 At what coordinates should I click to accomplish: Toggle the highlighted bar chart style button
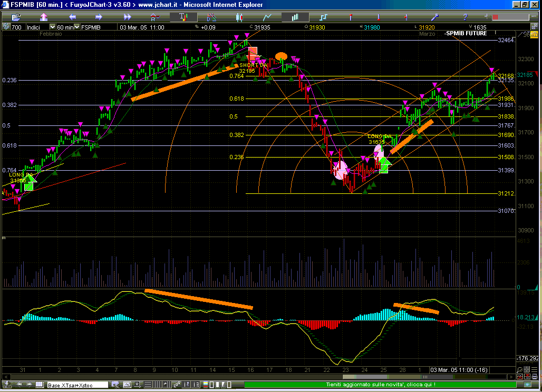[x=182, y=17]
